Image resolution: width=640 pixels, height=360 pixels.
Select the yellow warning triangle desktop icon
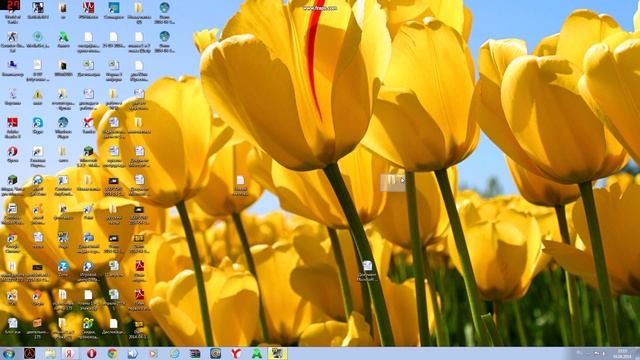click(38, 94)
